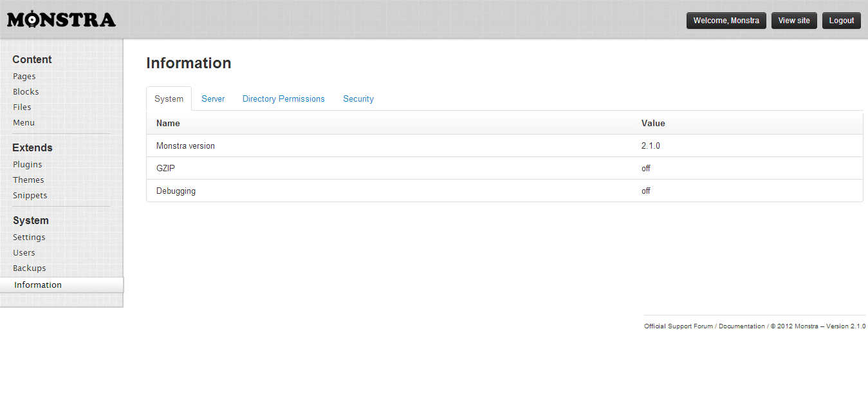The image size is (868, 403).
Task: Click the Welcome, Monstra button
Action: point(726,21)
